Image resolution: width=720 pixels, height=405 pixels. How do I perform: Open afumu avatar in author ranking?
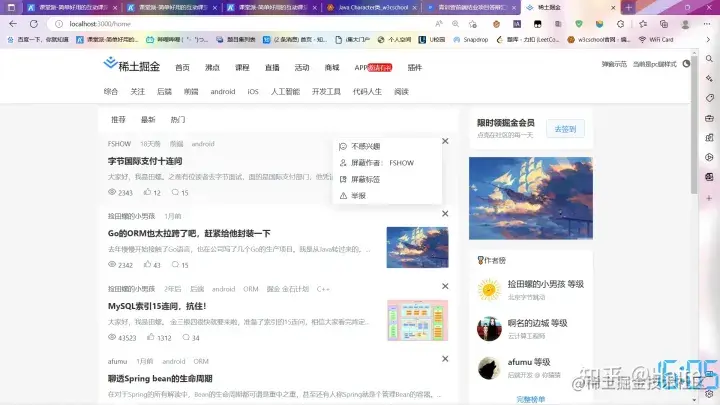489,368
